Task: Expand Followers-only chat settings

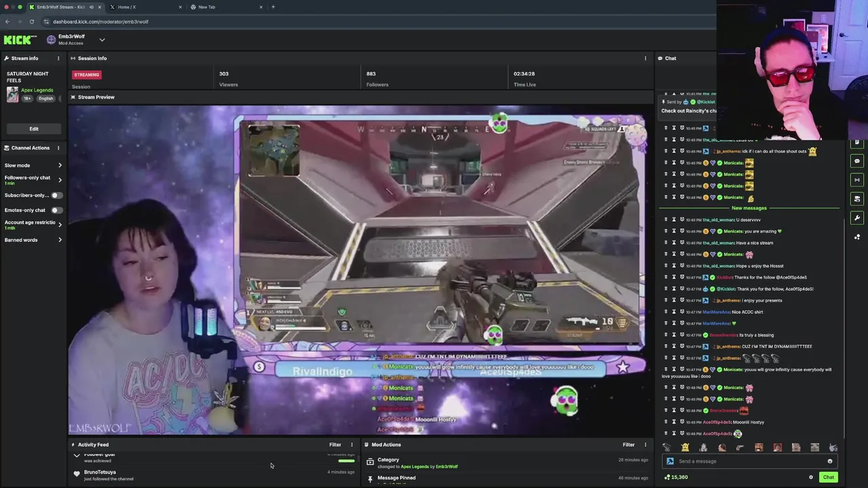Action: [60, 180]
